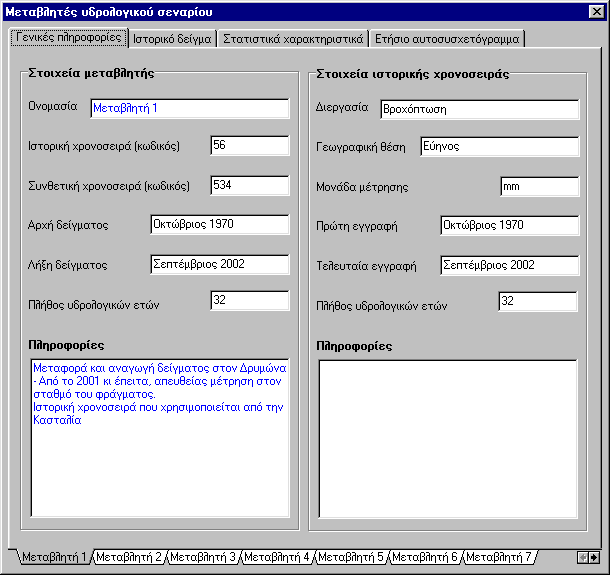Close the Μεταβλητές υδρολογικού σεναρίου window

[597, 12]
